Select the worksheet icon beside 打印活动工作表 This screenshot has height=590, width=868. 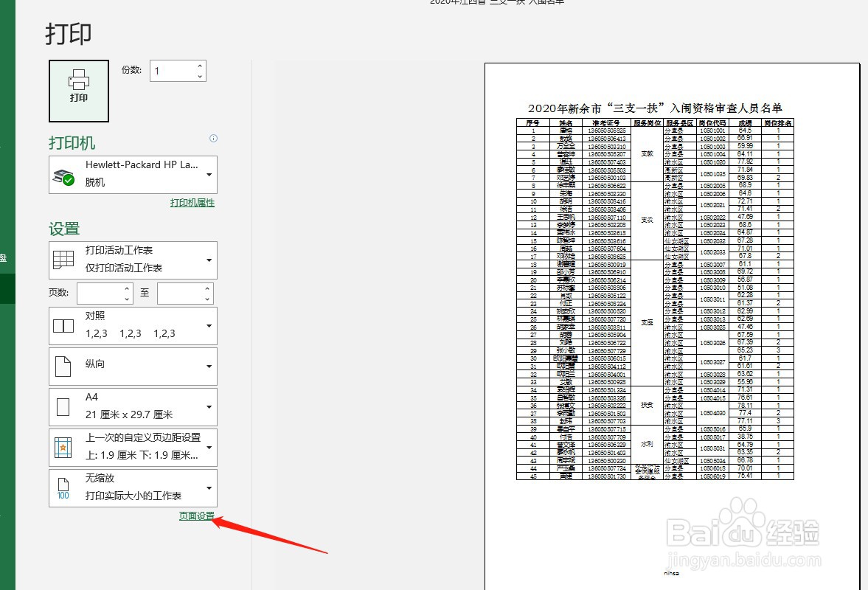(x=63, y=260)
